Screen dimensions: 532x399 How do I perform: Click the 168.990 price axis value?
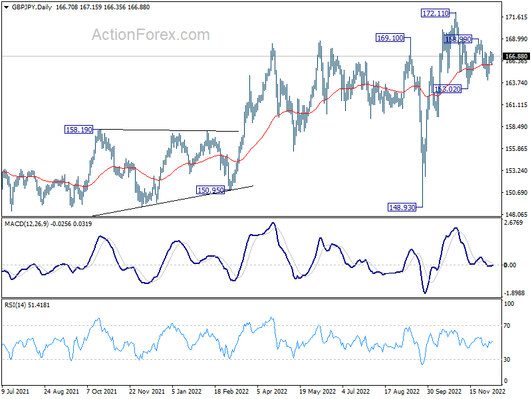tap(517, 39)
